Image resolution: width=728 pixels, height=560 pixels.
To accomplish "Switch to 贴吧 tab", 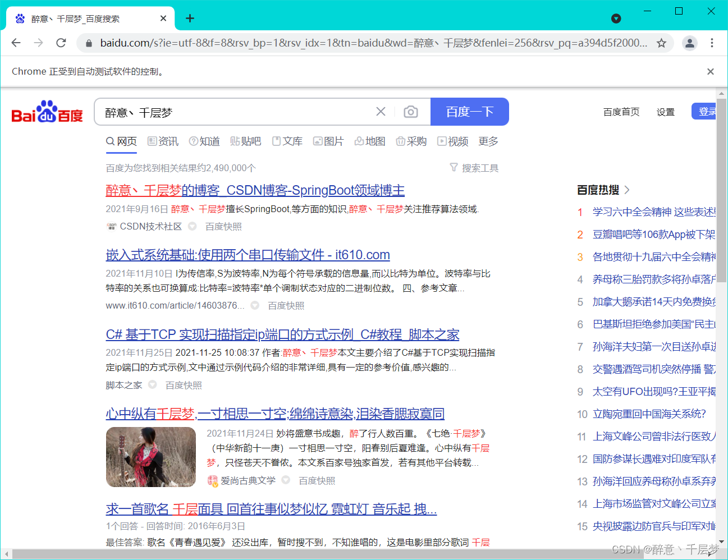I will point(246,141).
